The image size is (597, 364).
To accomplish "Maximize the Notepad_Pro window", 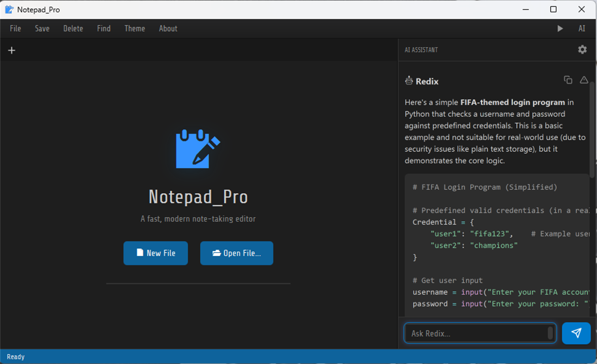I will 553,9.
